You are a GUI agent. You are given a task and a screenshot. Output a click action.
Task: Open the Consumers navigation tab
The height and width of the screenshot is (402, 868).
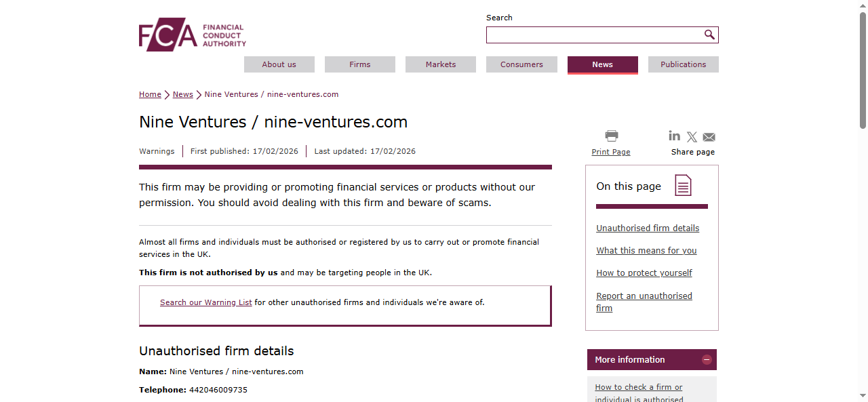pyautogui.click(x=521, y=64)
